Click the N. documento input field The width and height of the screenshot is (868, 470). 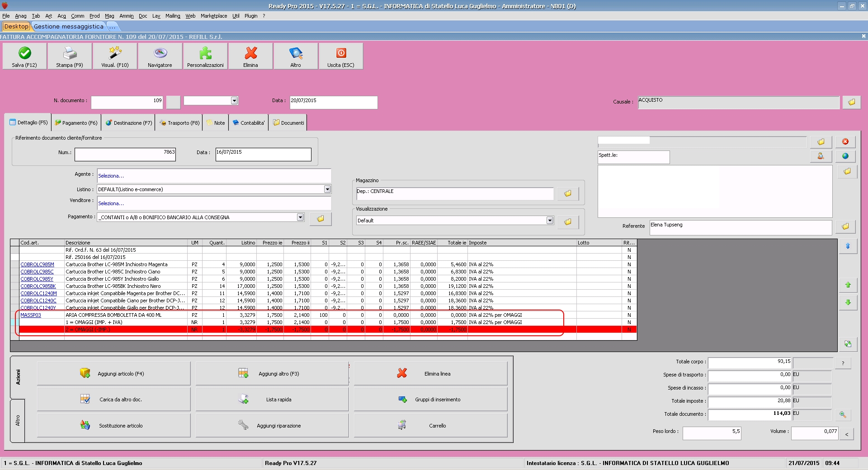point(127,103)
